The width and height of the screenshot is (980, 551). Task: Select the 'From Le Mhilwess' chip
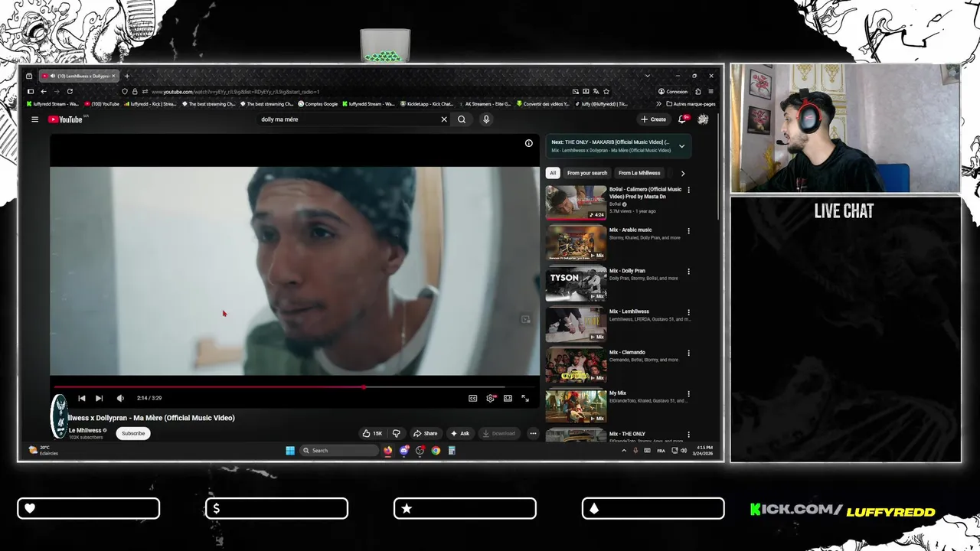639,173
